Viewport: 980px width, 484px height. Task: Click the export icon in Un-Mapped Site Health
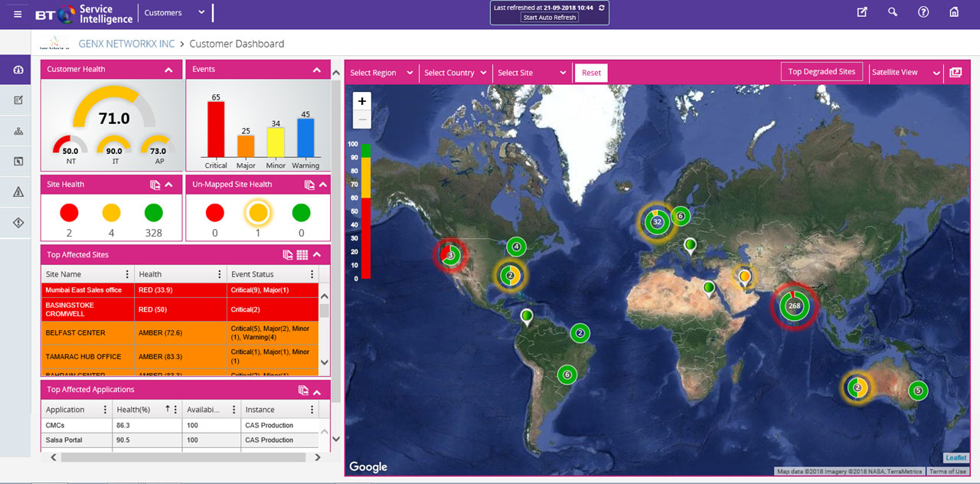coord(309,185)
